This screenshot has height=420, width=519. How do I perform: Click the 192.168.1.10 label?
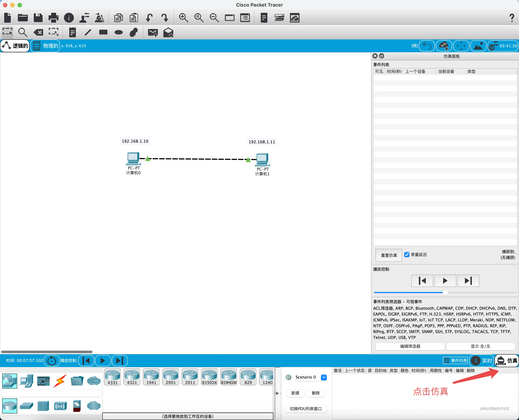(x=135, y=141)
